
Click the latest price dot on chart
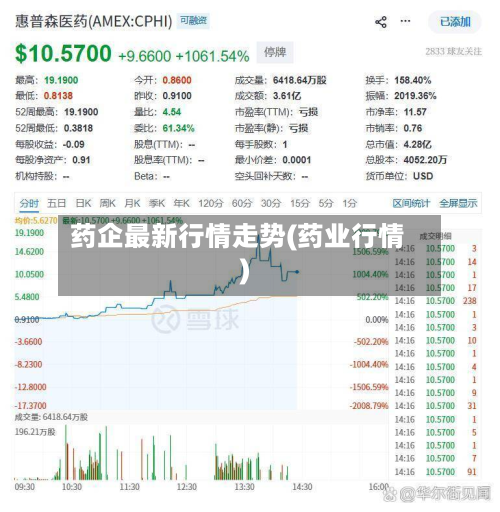pos(297,272)
